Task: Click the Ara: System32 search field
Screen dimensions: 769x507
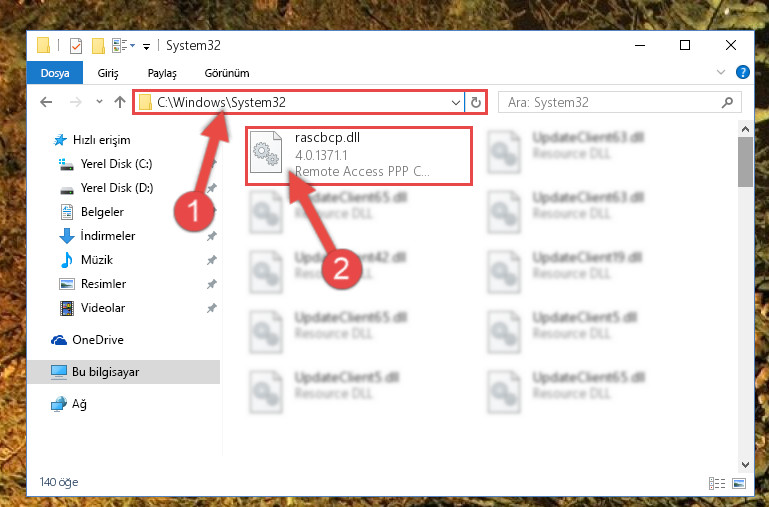Action: point(611,102)
